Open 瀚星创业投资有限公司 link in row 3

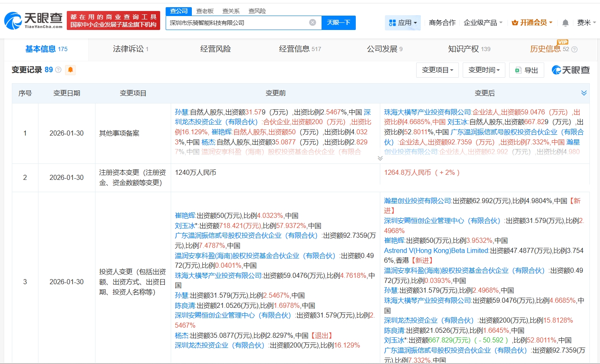[x=417, y=201]
